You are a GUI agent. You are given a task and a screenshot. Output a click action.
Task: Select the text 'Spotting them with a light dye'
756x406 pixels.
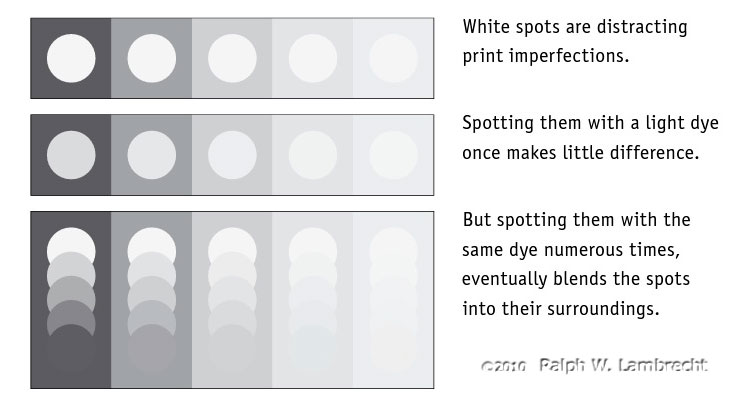click(590, 123)
